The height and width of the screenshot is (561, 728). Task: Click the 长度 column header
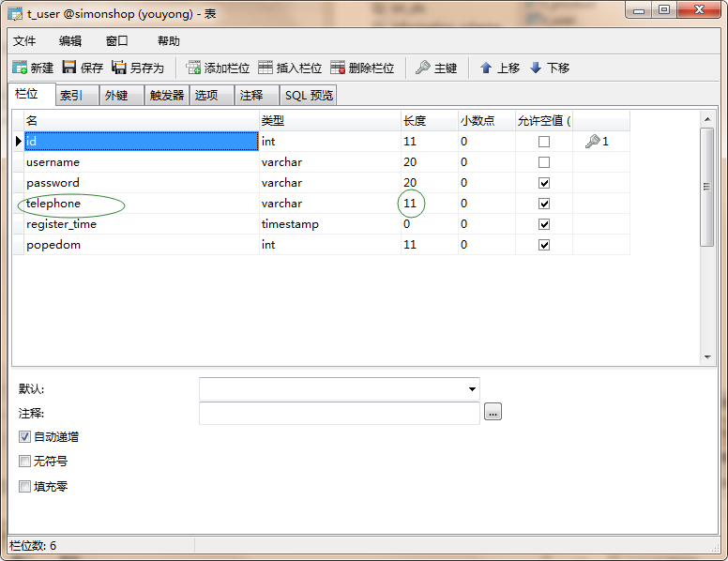430,121
